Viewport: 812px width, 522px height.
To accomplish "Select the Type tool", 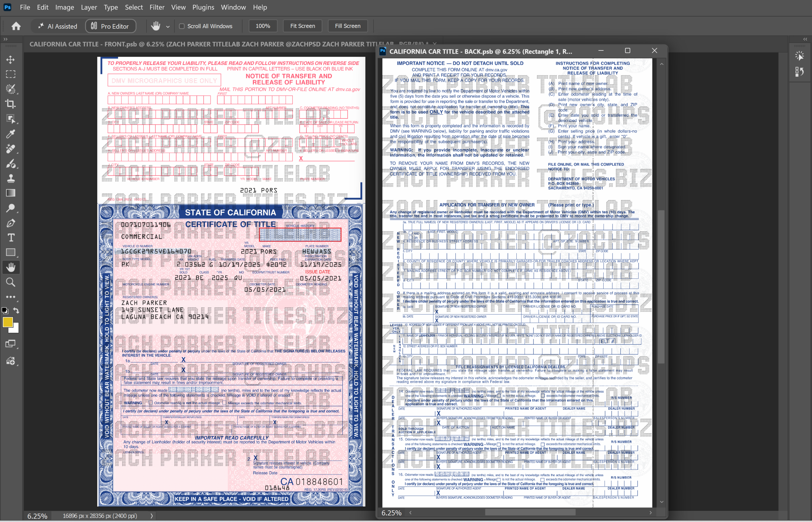I will (x=10, y=238).
